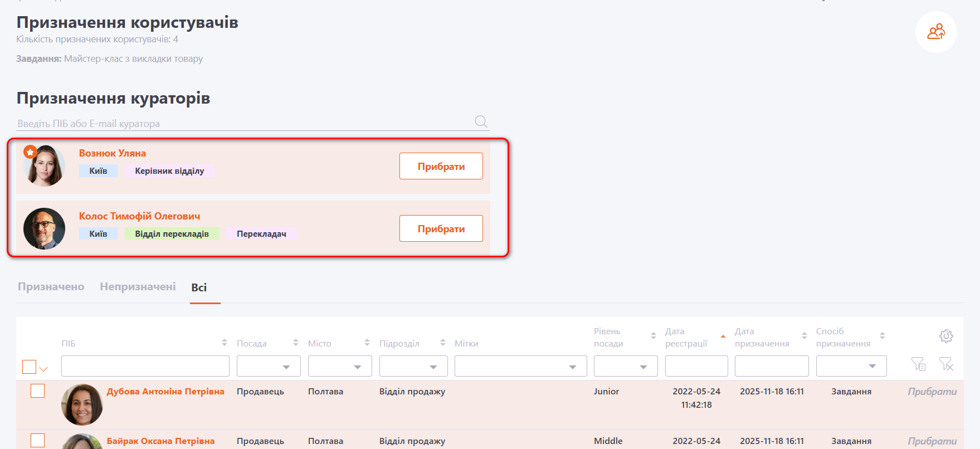Screen dimensions: 980x449
Task: Sort table by ПІБ column arrows
Action: [224, 343]
